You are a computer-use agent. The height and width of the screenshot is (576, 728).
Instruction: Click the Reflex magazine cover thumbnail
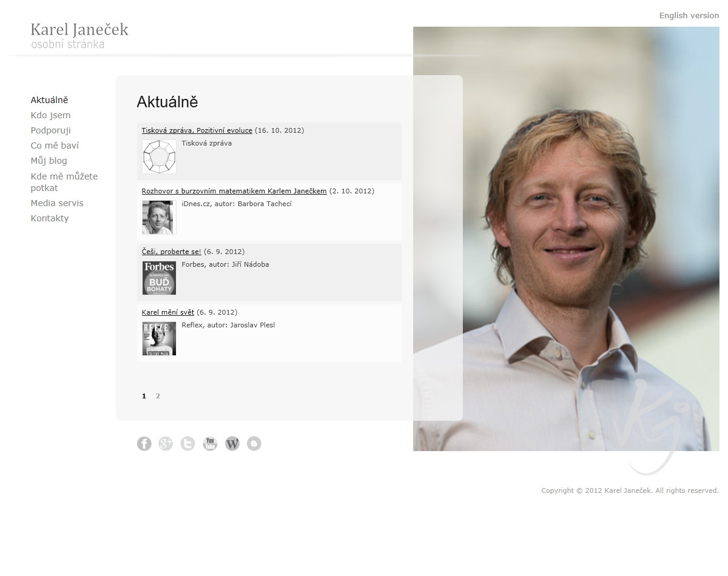pos(159,338)
